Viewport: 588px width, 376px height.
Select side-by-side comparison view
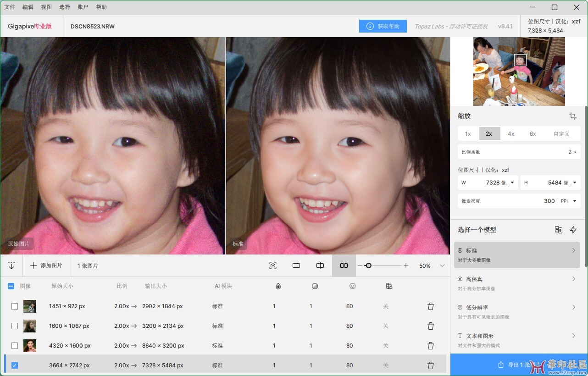pos(344,265)
